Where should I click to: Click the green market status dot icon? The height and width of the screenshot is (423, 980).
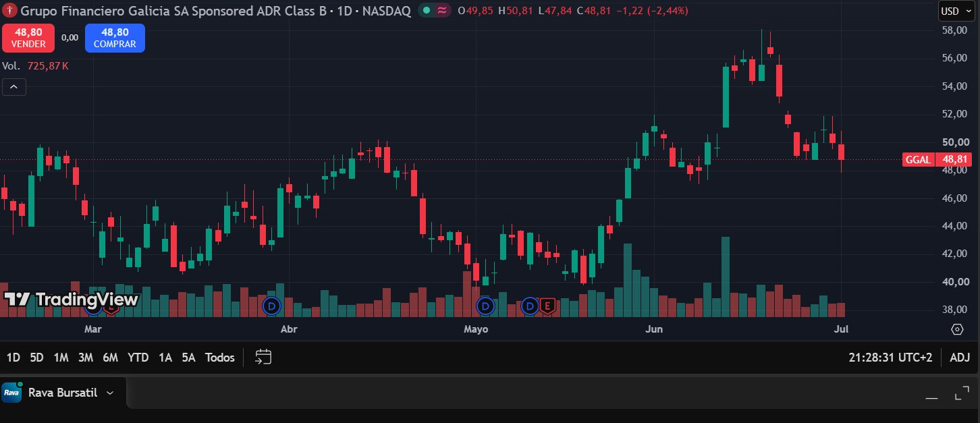pyautogui.click(x=426, y=11)
